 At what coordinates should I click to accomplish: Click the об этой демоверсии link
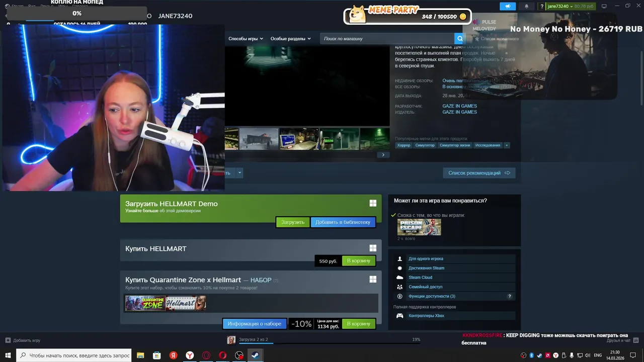tap(180, 211)
